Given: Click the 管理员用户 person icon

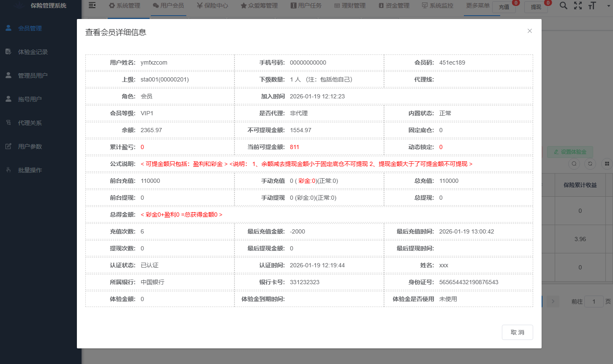Looking at the screenshot, I should [x=8, y=75].
